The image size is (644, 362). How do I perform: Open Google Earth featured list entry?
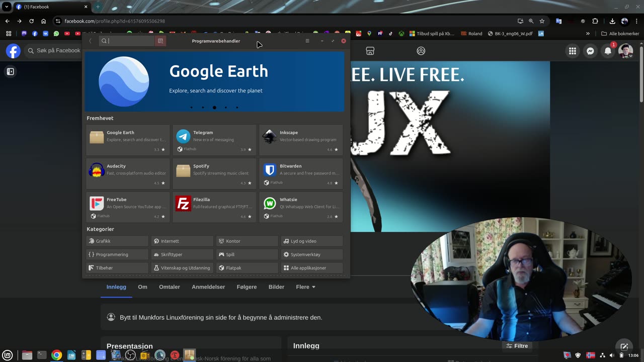[x=128, y=140]
